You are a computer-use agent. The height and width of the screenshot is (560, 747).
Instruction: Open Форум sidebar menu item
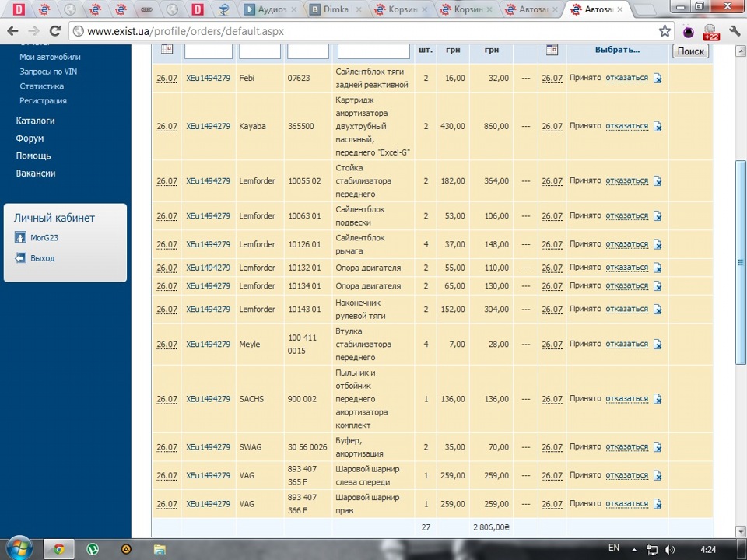(x=30, y=138)
